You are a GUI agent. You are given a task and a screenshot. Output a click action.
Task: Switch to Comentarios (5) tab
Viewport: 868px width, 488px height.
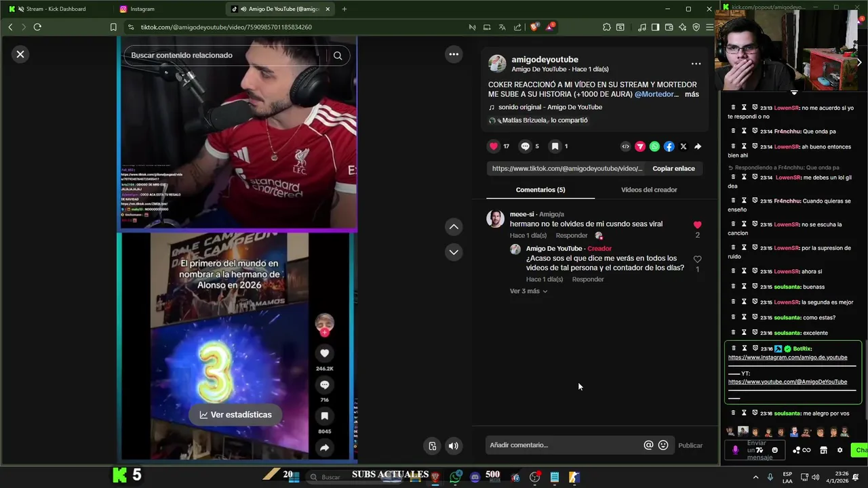tap(540, 190)
